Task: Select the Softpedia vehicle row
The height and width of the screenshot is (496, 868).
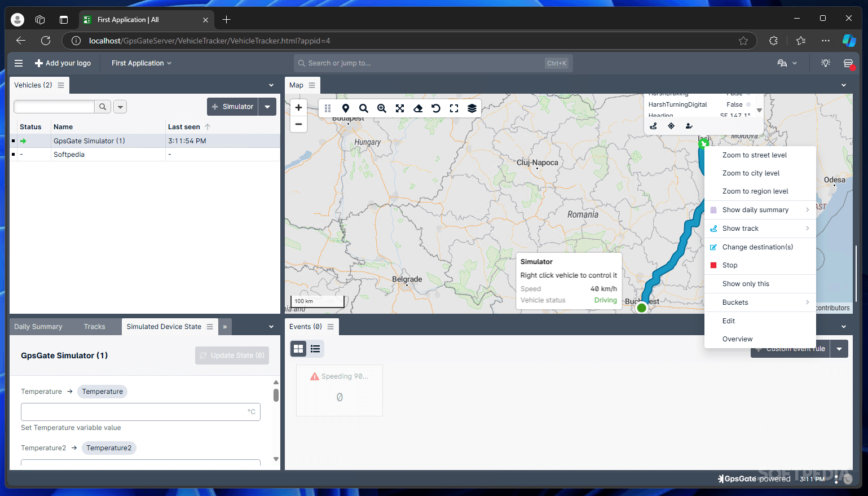Action: [x=145, y=155]
